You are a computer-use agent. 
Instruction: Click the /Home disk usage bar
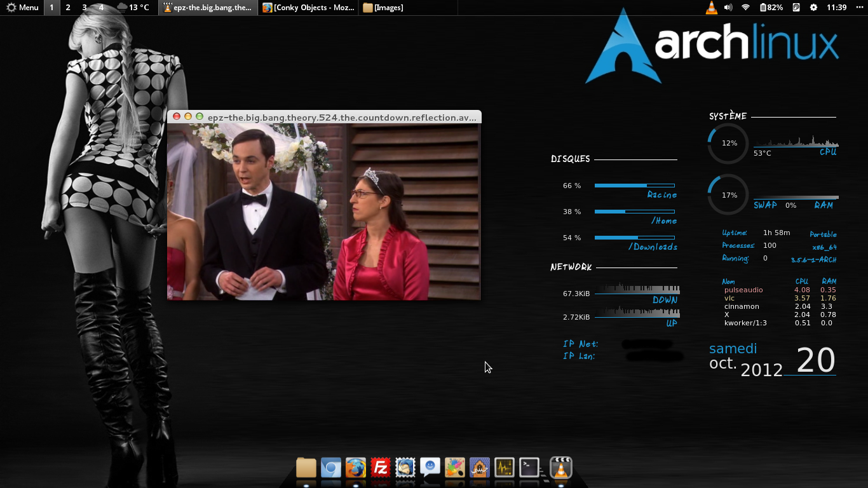click(635, 212)
